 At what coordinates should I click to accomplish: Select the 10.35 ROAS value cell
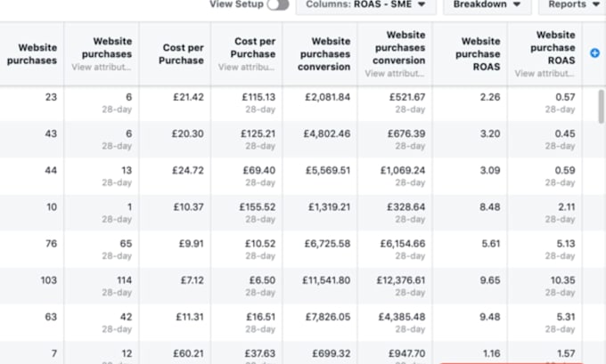pyautogui.click(x=545, y=286)
